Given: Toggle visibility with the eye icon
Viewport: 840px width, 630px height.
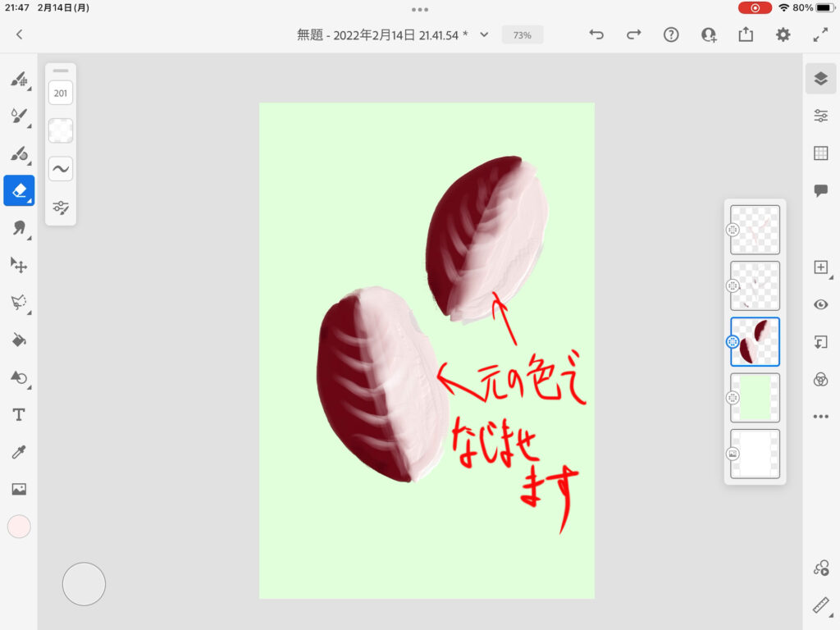Looking at the screenshot, I should click(x=820, y=304).
